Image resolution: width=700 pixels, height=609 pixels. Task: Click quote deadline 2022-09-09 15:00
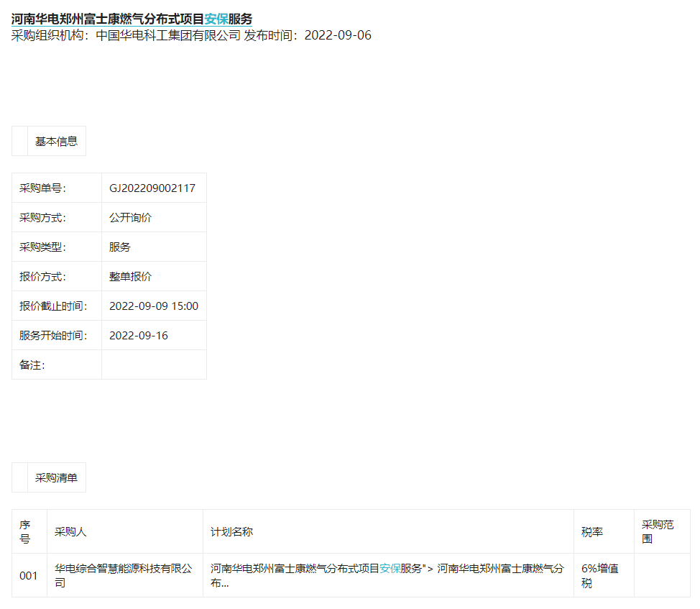coord(153,306)
